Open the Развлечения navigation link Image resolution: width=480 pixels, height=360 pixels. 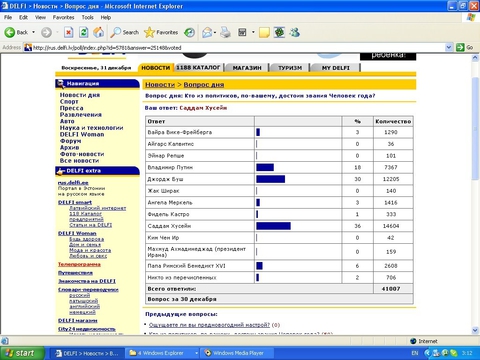click(81, 115)
